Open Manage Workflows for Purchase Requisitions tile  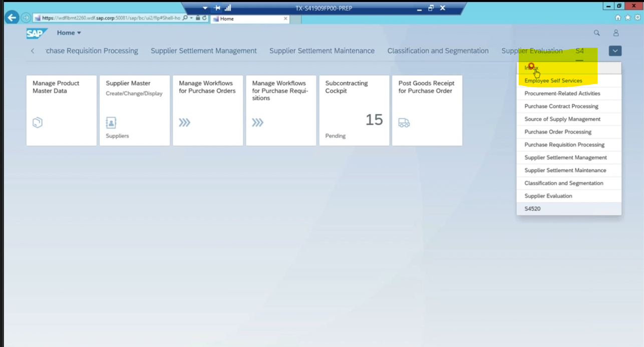pyautogui.click(x=281, y=111)
